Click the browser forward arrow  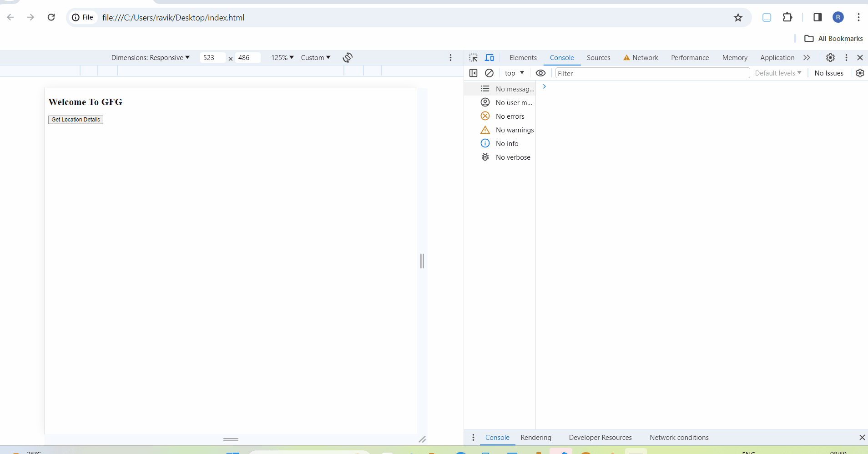[x=30, y=17]
